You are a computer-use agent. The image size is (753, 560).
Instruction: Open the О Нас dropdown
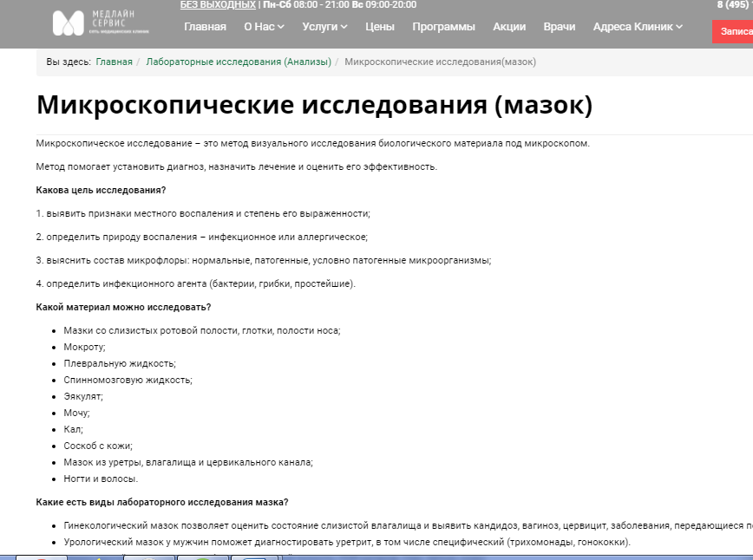(263, 26)
